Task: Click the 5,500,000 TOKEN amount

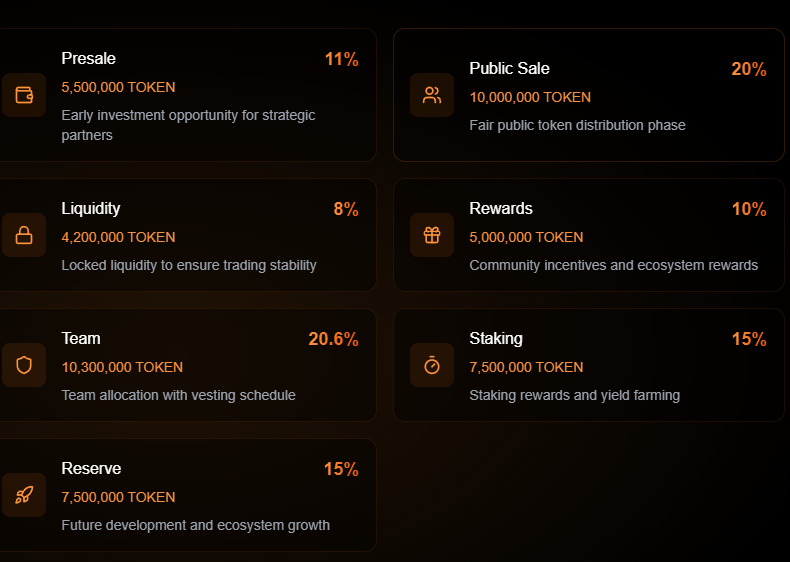Action: pos(118,87)
